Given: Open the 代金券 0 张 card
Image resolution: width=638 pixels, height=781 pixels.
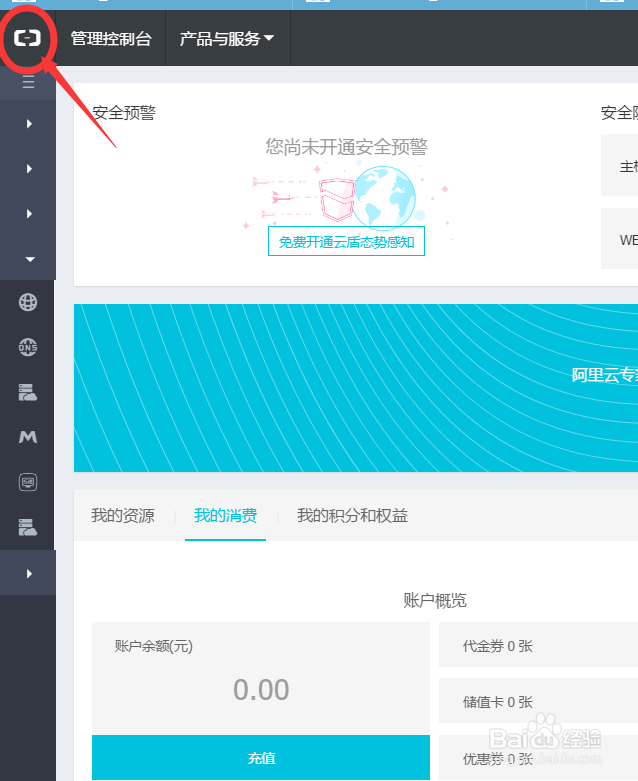Looking at the screenshot, I should click(538, 646).
